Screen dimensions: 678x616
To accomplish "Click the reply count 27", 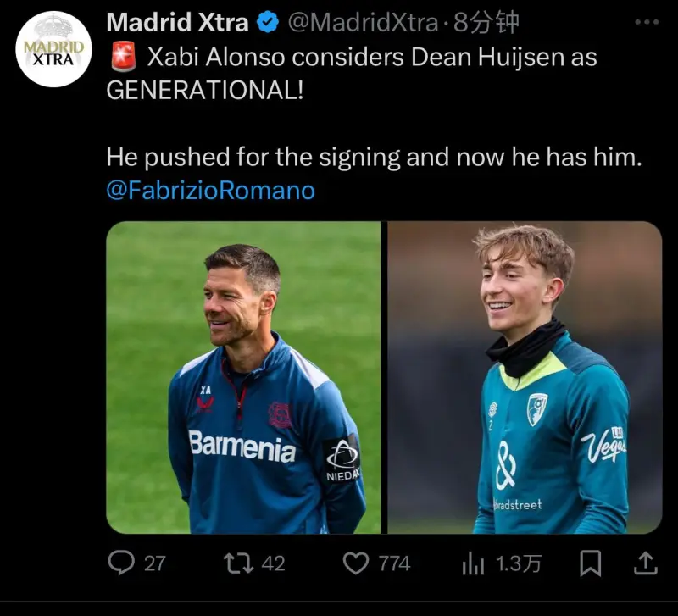I will click(155, 563).
